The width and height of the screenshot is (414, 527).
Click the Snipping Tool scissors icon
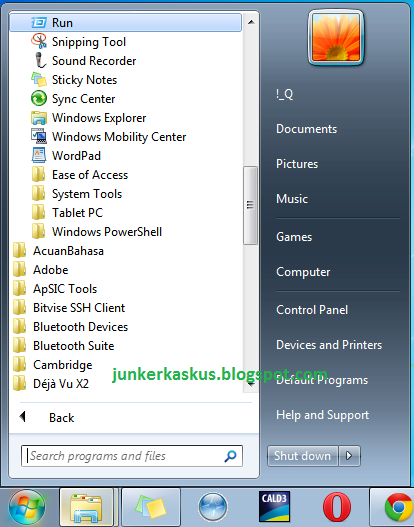pyautogui.click(x=39, y=42)
